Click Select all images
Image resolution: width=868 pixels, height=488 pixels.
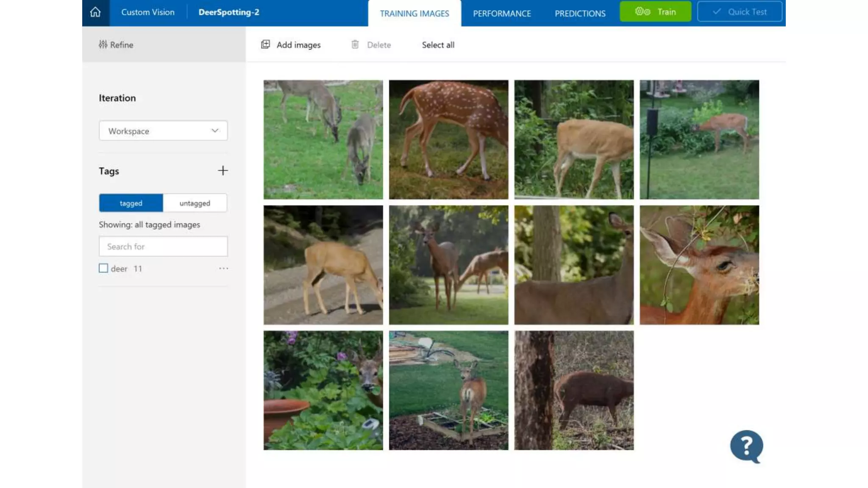[438, 45]
